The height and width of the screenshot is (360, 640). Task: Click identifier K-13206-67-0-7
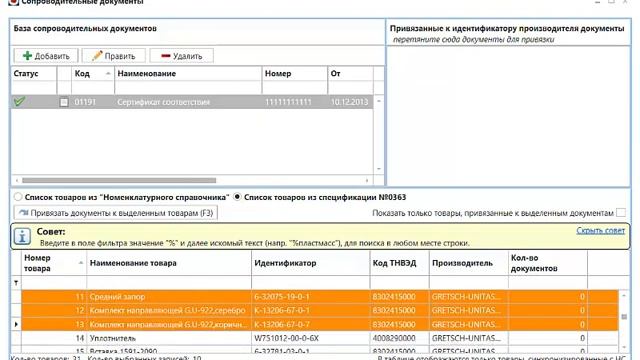point(282,324)
